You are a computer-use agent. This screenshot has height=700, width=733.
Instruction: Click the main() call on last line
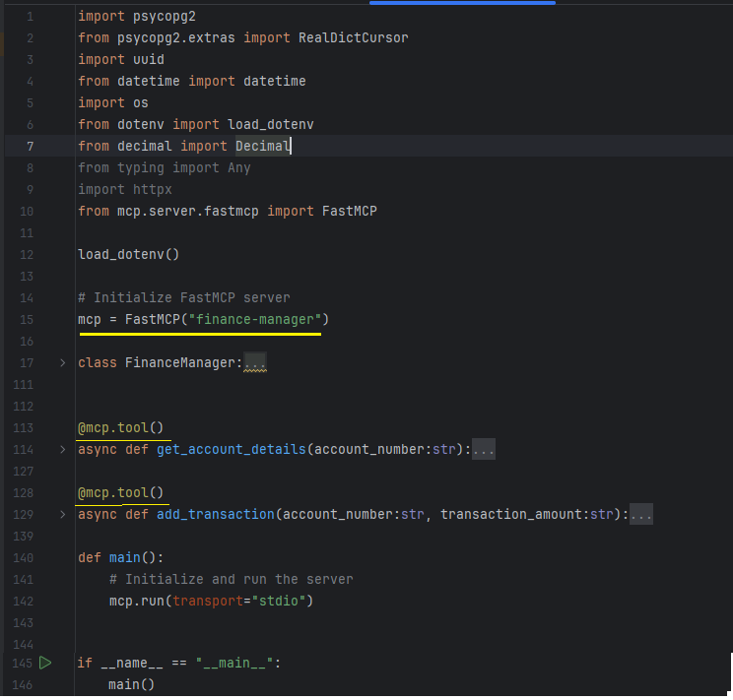[131, 684]
